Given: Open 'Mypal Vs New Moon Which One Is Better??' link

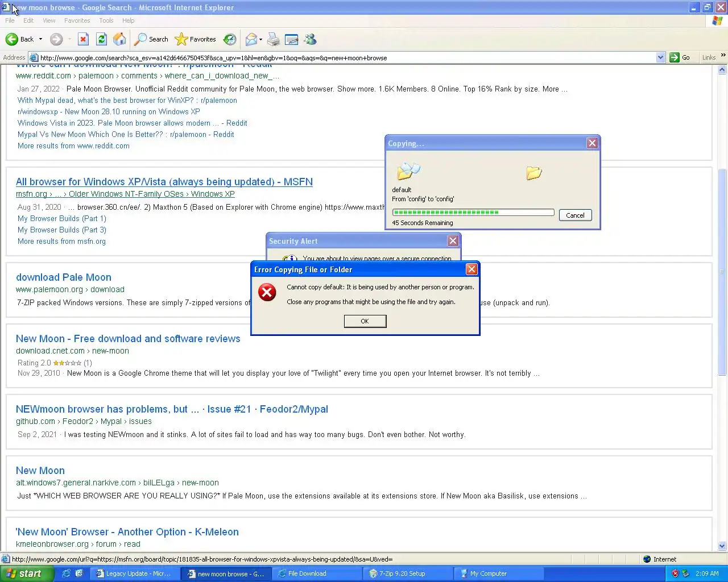Looking at the screenshot, I should (x=126, y=134).
